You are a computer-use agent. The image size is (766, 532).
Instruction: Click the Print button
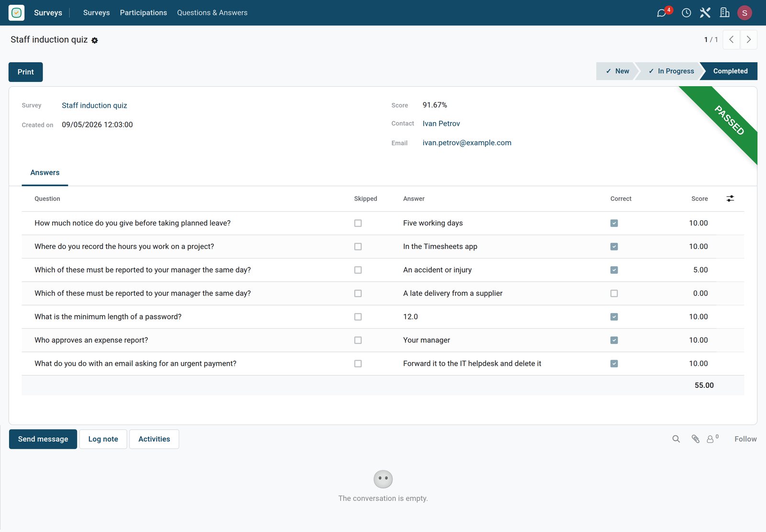(26, 72)
